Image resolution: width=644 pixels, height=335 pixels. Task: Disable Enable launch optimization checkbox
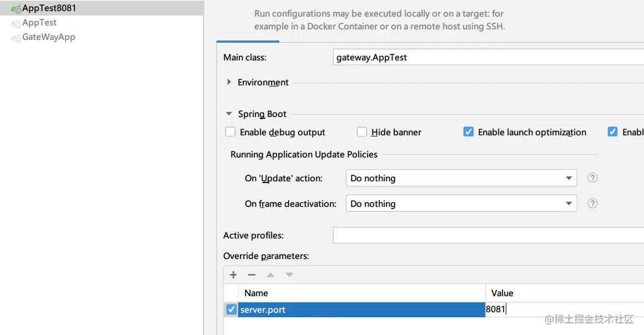(468, 132)
